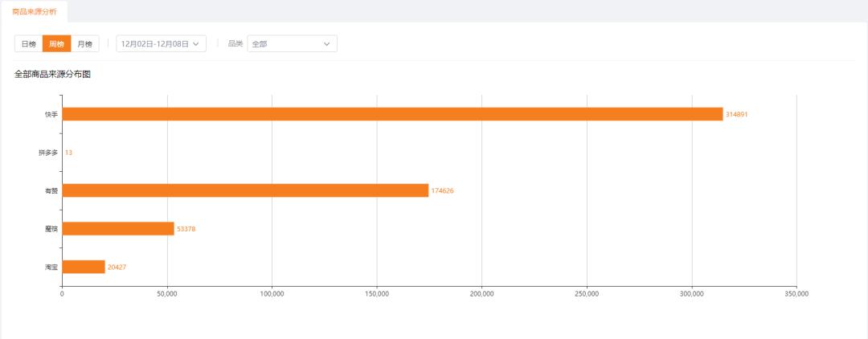Image resolution: width=868 pixels, height=339 pixels.
Task: Click the 全部商品来源分布图 chart title
Action: 52,75
